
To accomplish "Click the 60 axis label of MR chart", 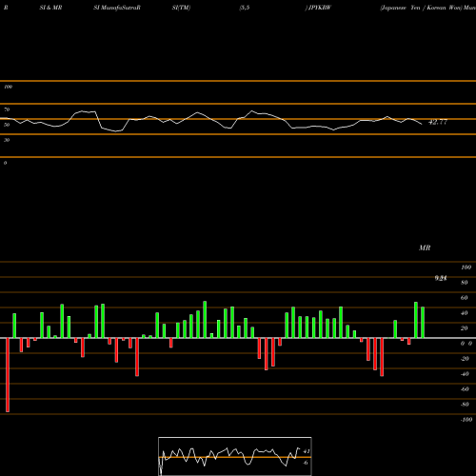I will pyautogui.click(x=464, y=298).
